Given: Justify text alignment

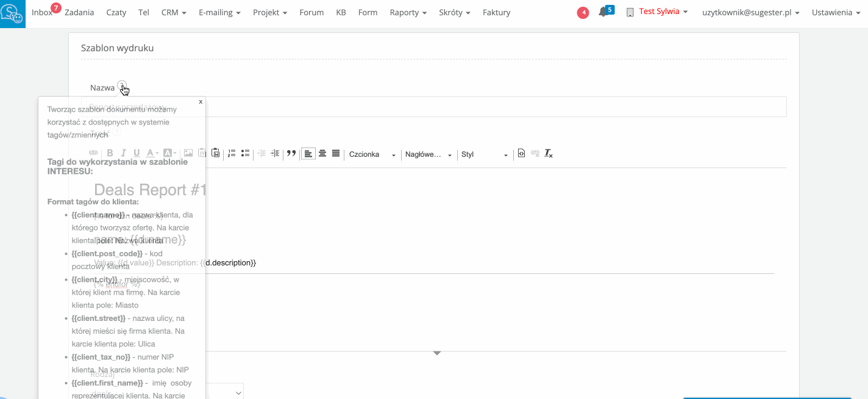Looking at the screenshot, I should point(336,153).
